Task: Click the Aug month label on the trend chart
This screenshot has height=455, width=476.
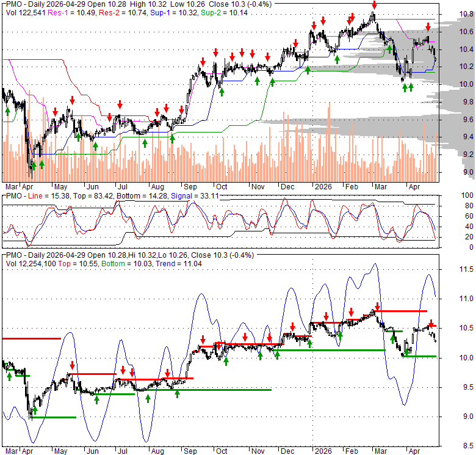Action: [x=157, y=451]
